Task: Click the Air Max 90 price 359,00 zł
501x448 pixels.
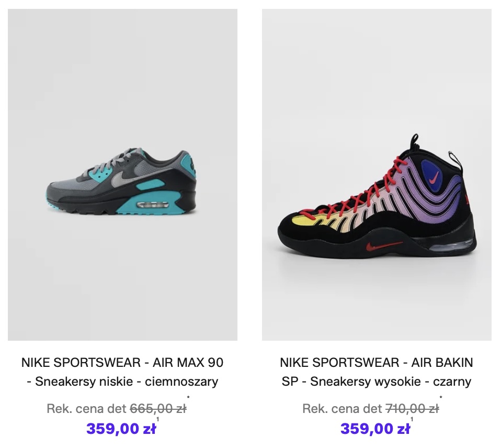Action: (121, 429)
